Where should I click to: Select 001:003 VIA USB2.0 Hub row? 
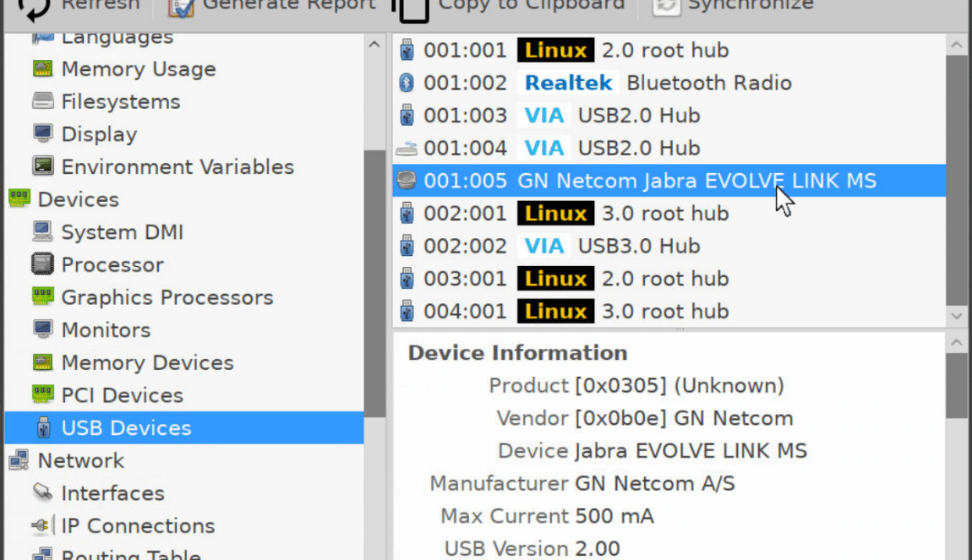pyautogui.click(x=669, y=115)
